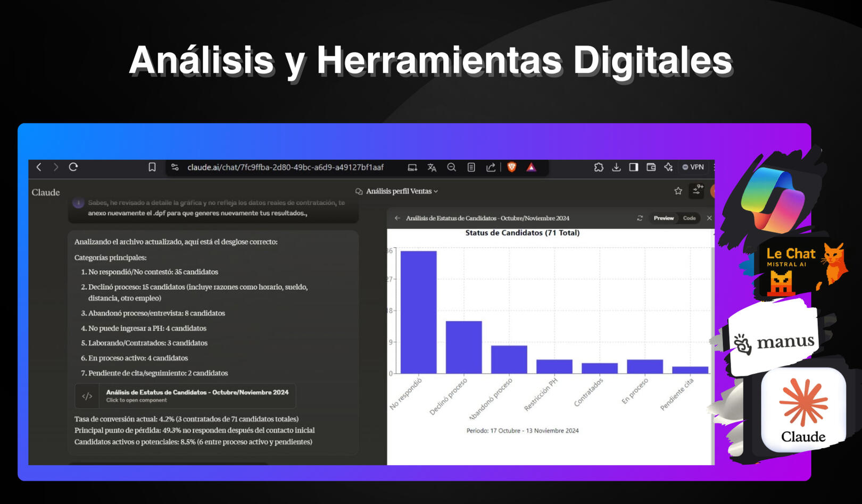Open the Brave Wallet
Image resolution: width=862 pixels, height=504 pixels.
pyautogui.click(x=651, y=167)
